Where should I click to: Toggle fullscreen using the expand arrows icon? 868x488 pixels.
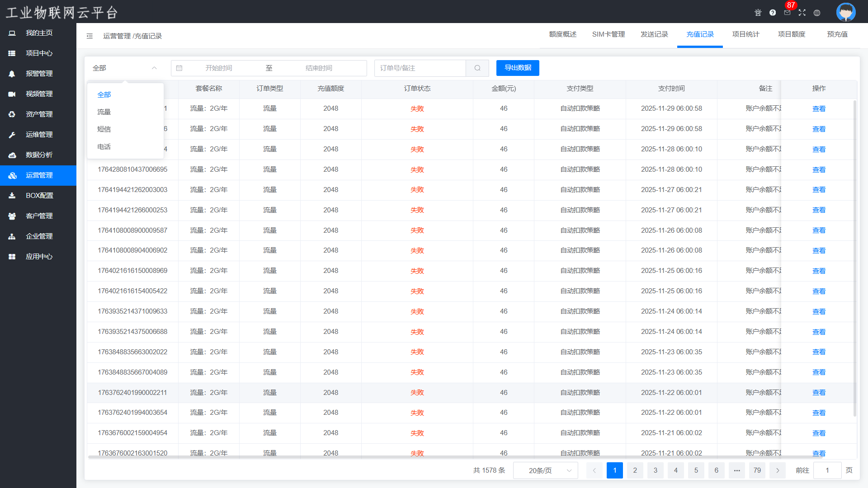(802, 13)
